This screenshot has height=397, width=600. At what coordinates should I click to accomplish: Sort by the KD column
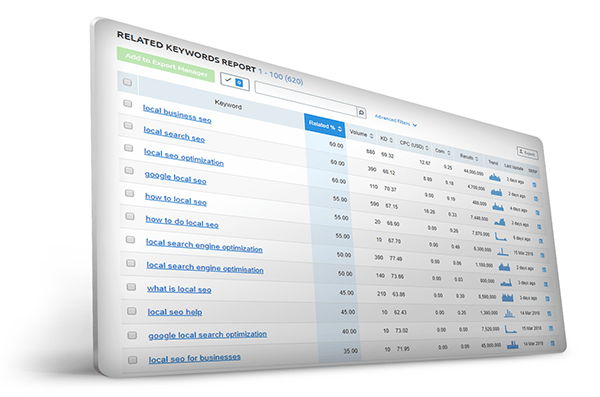click(x=386, y=139)
